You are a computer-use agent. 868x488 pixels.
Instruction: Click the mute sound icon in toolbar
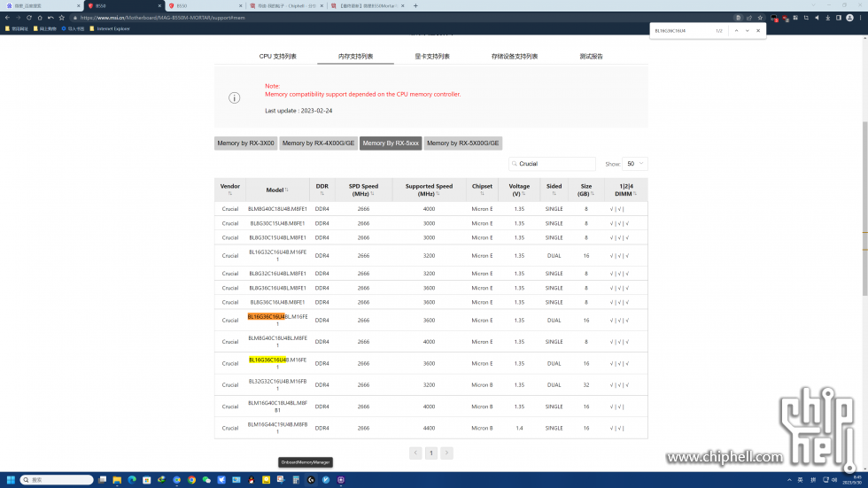click(x=817, y=18)
